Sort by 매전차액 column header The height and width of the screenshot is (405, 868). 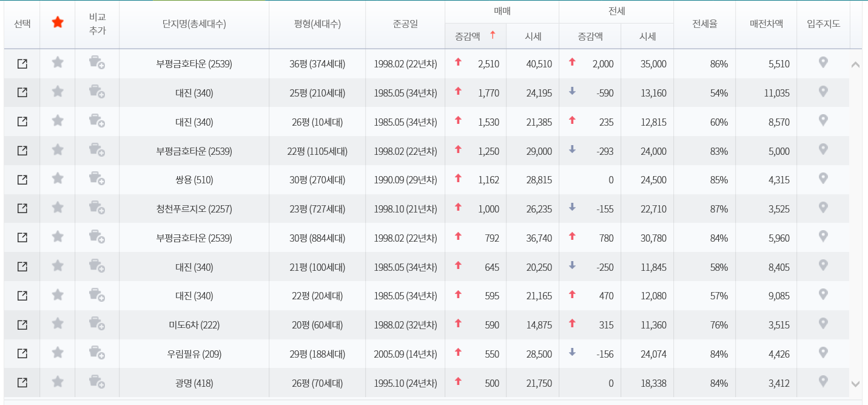point(766,24)
